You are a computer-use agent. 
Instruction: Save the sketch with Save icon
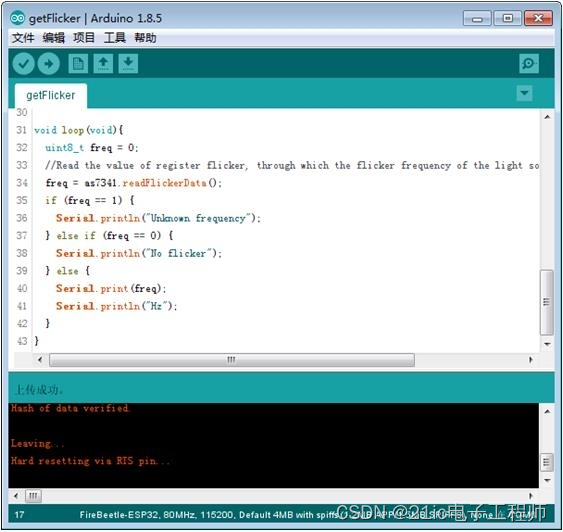128,64
